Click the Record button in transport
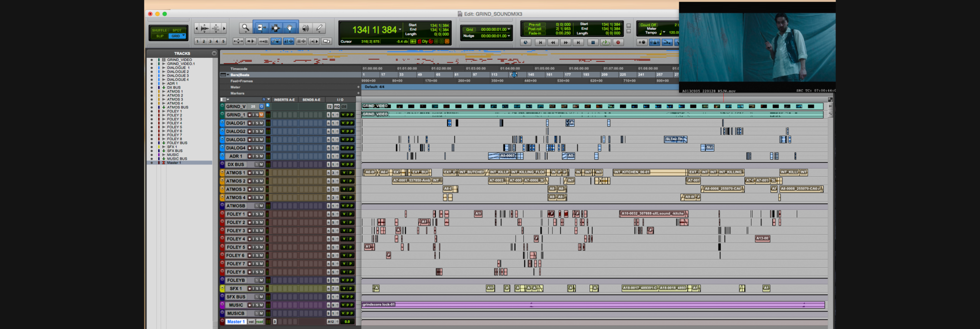The image size is (980, 329). pyautogui.click(x=618, y=43)
